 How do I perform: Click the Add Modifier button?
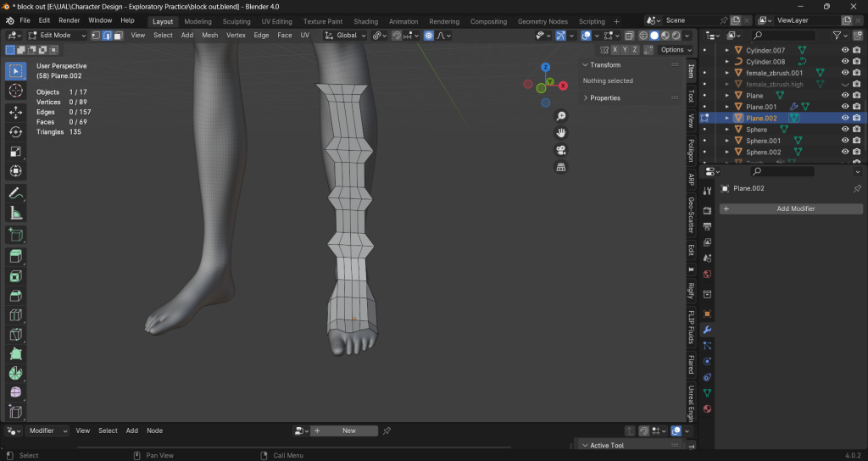coord(791,208)
